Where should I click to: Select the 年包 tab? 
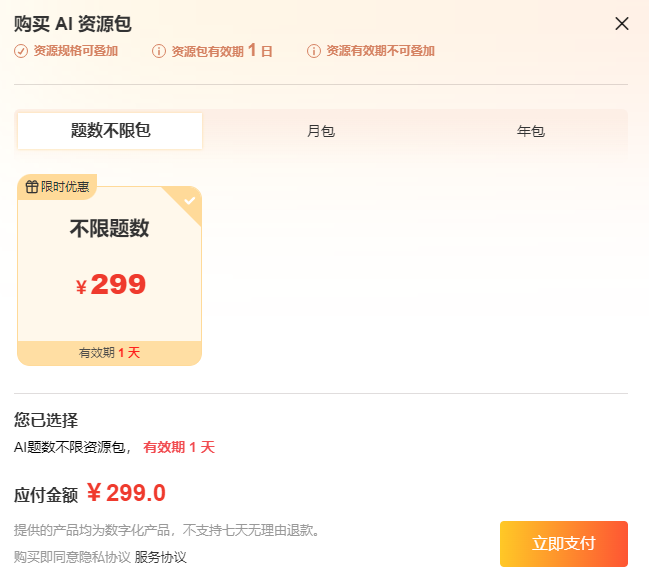530,131
